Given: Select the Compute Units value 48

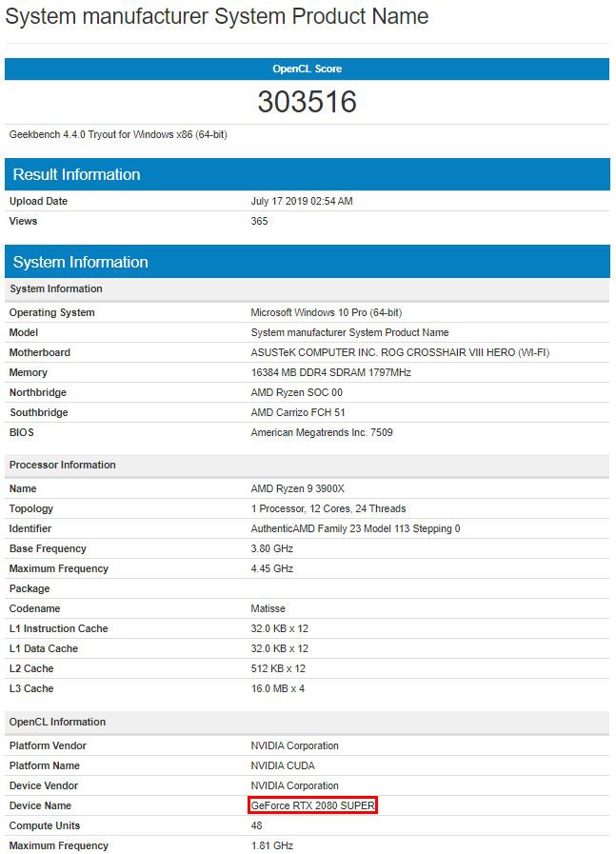Looking at the screenshot, I should click(256, 825).
